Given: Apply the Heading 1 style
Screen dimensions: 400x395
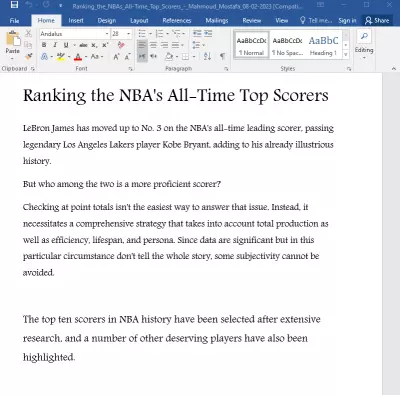Looking at the screenshot, I should coord(323,46).
